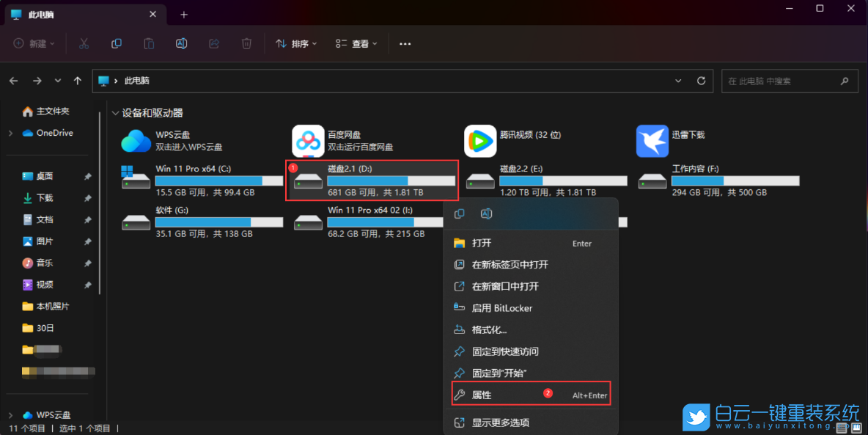Select the Cut icon on the toolbar
This screenshot has width=868, height=435.
84,43
